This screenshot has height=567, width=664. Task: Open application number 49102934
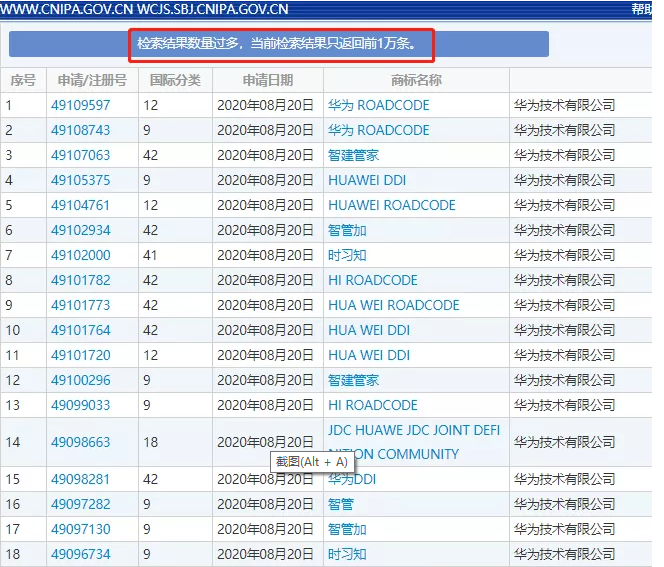pos(80,230)
